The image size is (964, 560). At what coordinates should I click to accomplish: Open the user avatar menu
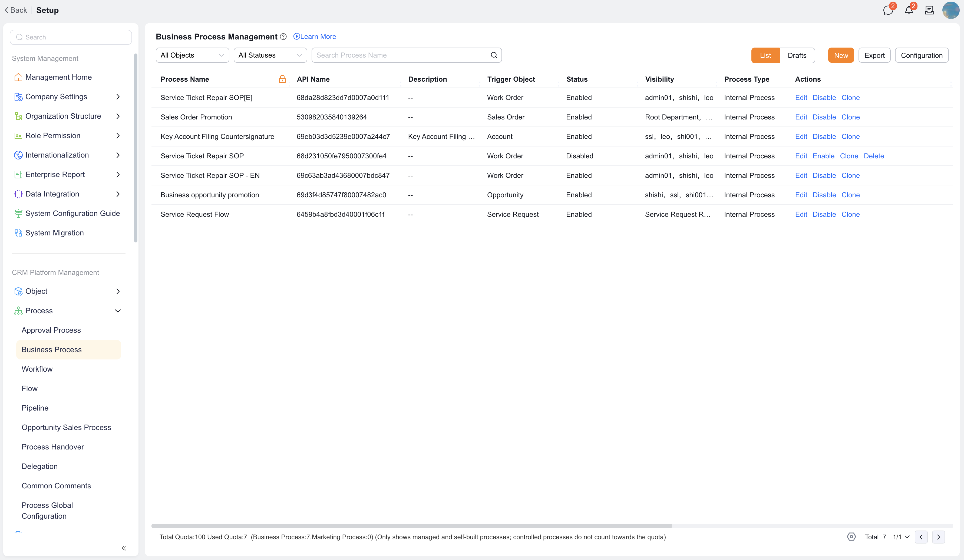[x=950, y=10]
